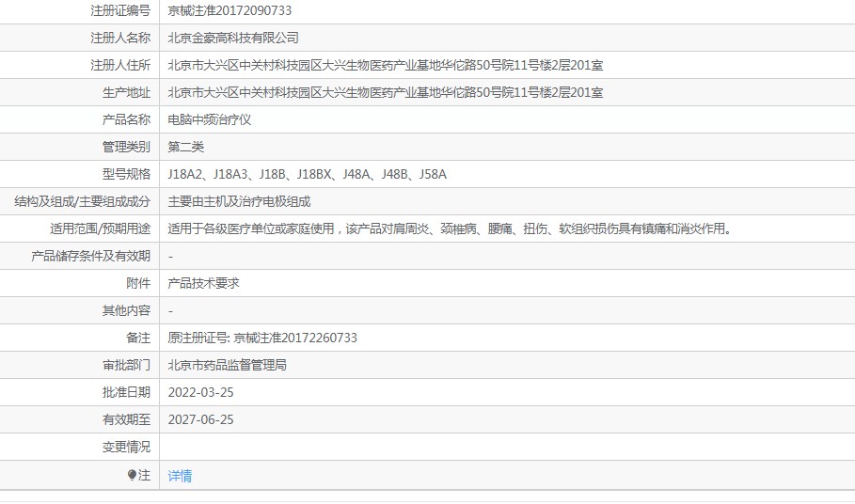This screenshot has width=855, height=504.
Task: Open the 详情 link in the 注 row
Action: pyautogui.click(x=180, y=476)
